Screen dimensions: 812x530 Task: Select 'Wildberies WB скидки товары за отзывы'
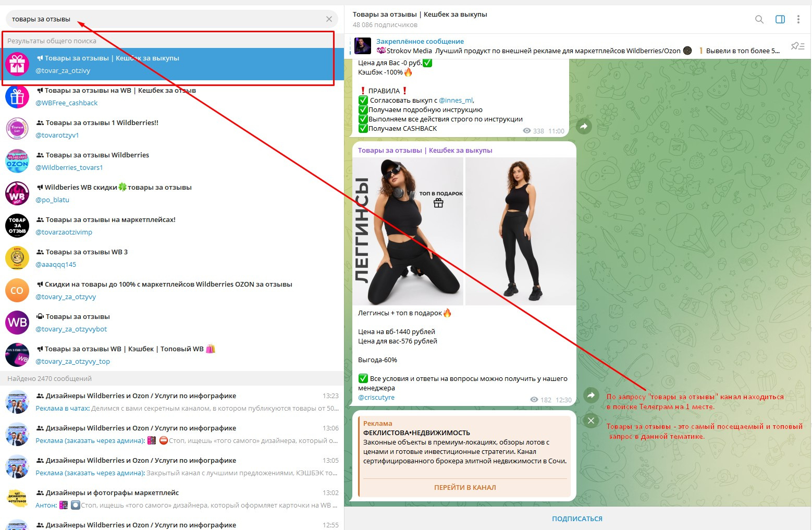pyautogui.click(x=172, y=193)
